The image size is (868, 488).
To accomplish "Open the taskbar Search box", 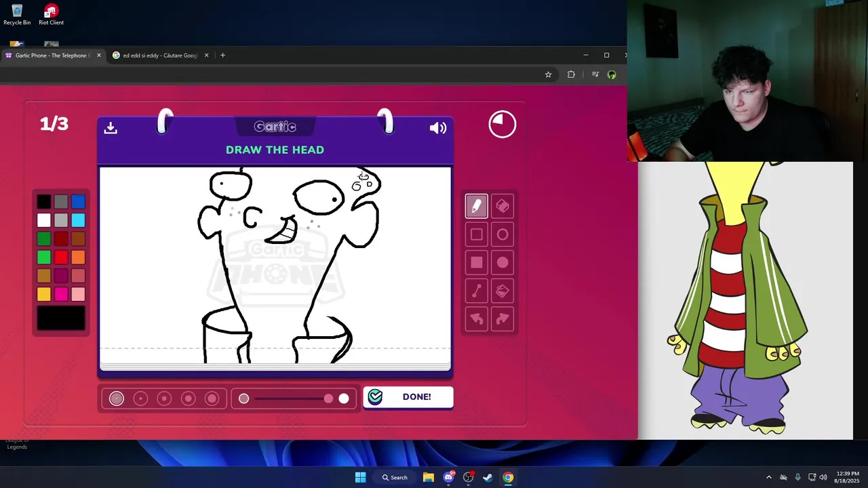I will (395, 477).
